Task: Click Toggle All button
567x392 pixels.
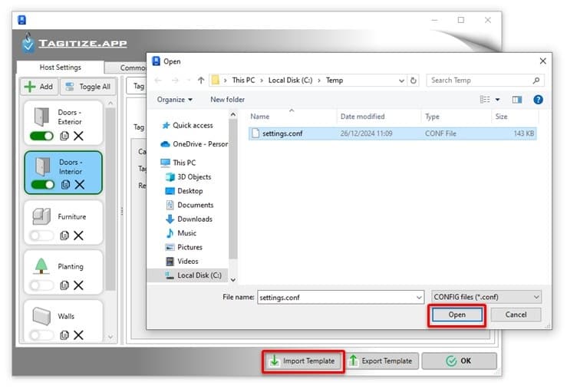Action: [x=88, y=87]
